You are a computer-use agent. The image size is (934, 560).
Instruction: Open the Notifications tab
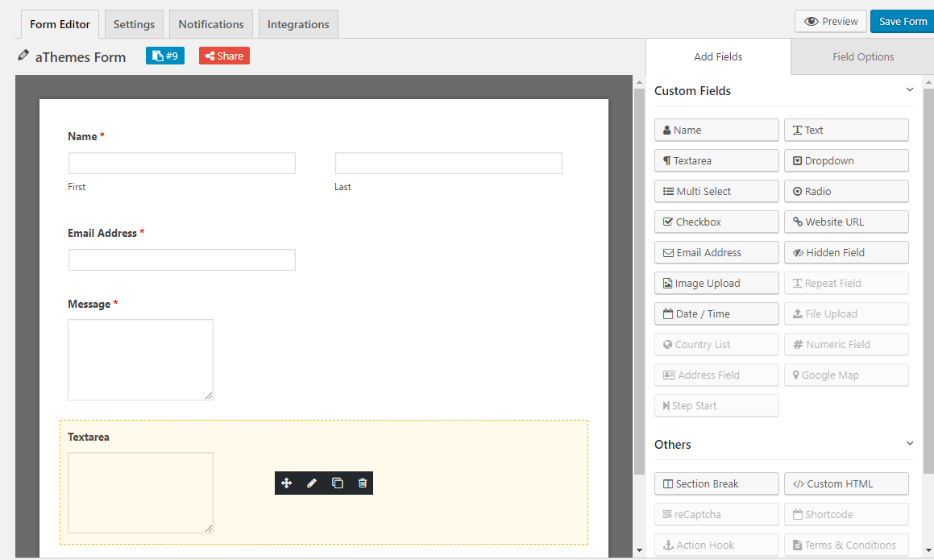click(x=211, y=24)
